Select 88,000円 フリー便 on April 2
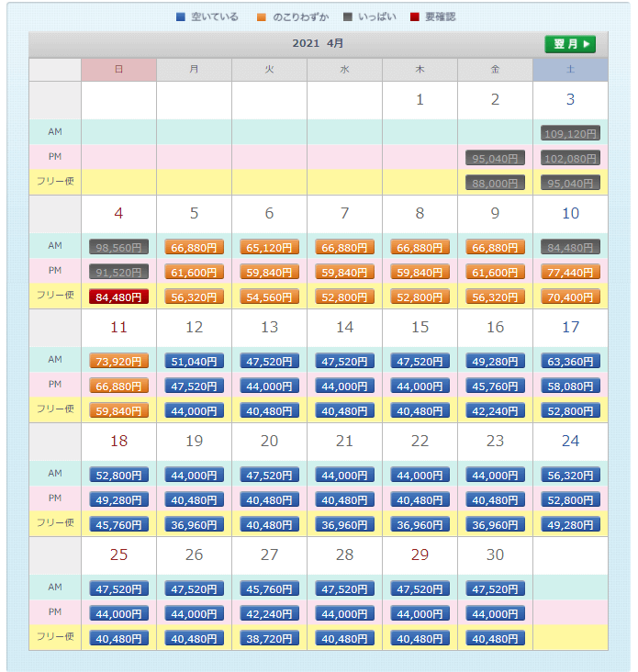This screenshot has width=638, height=672. 495,183
